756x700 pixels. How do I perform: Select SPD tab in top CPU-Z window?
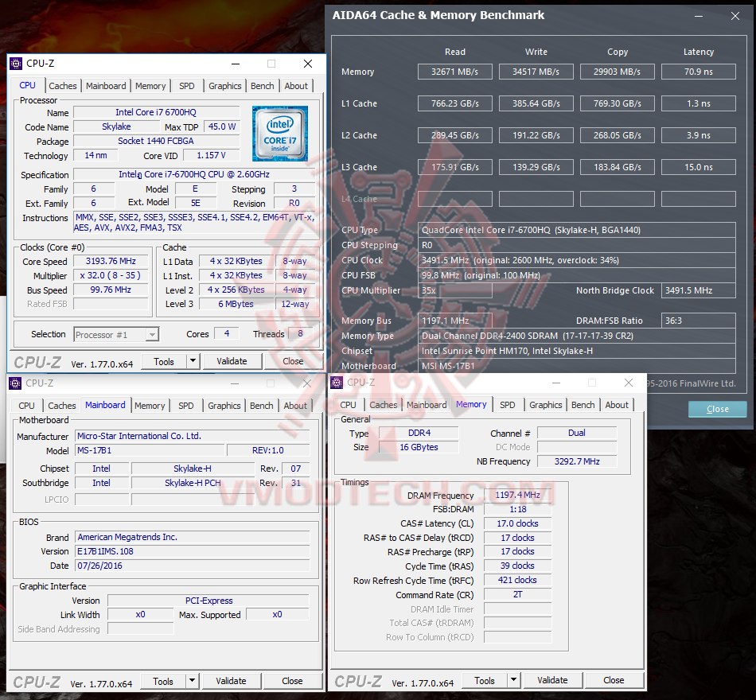(x=186, y=86)
